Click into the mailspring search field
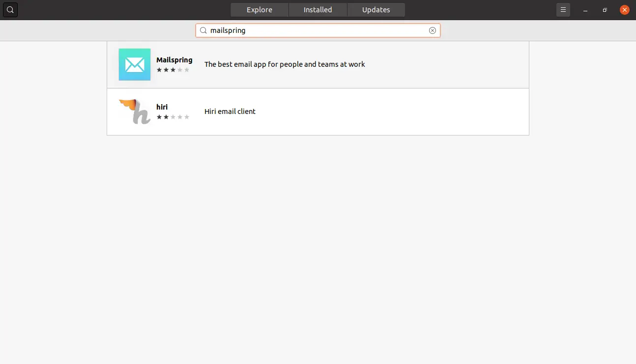This screenshot has height=364, width=636. click(x=318, y=30)
